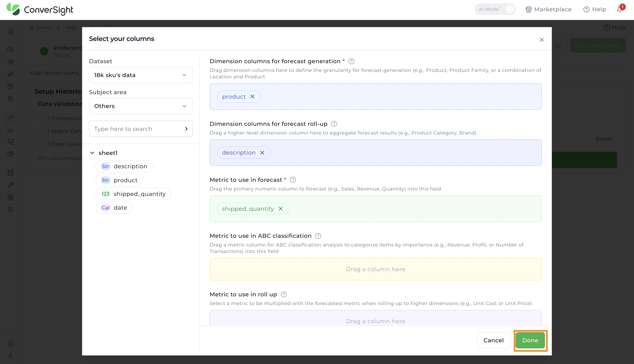The image size is (634, 364).
Task: Click the home icon in sidebar
Action: [11, 31]
